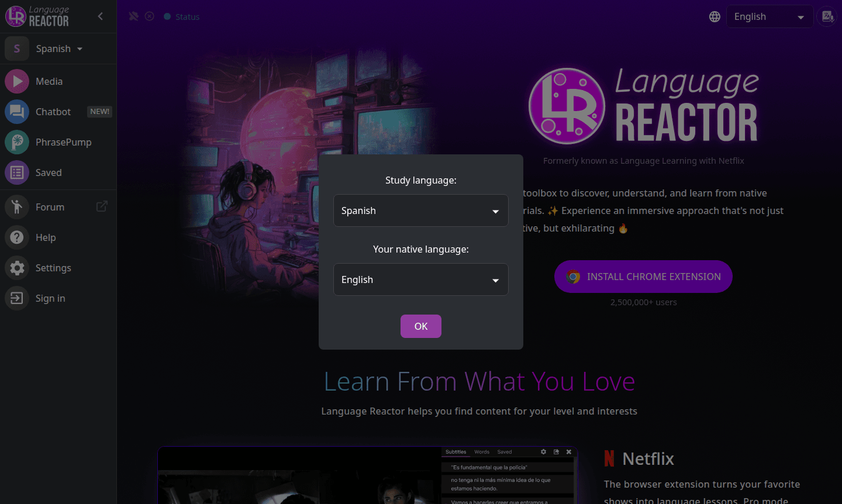842x504 pixels.
Task: Open Language Reactor Settings
Action: 53,268
